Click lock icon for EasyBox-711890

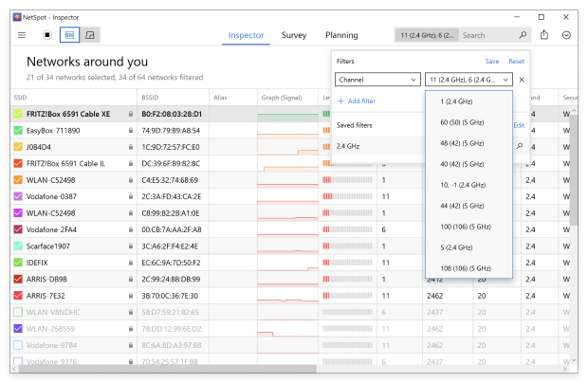(x=131, y=131)
